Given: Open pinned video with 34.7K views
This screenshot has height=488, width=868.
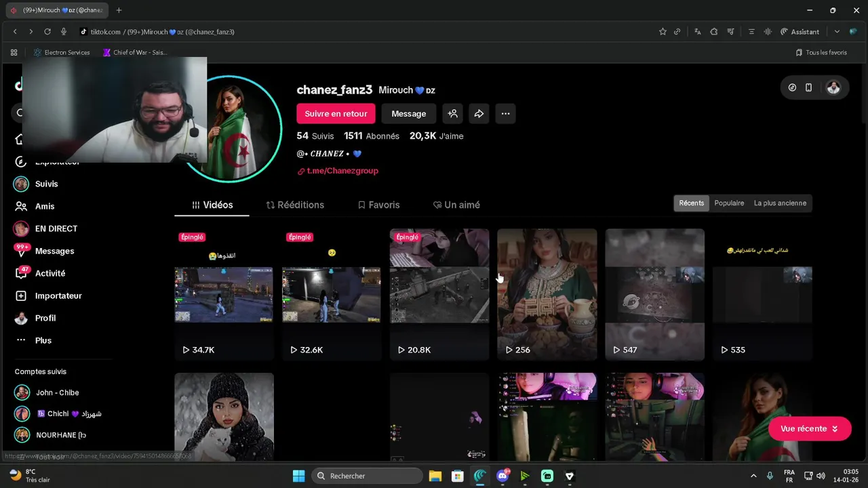Looking at the screenshot, I should pyautogui.click(x=224, y=294).
